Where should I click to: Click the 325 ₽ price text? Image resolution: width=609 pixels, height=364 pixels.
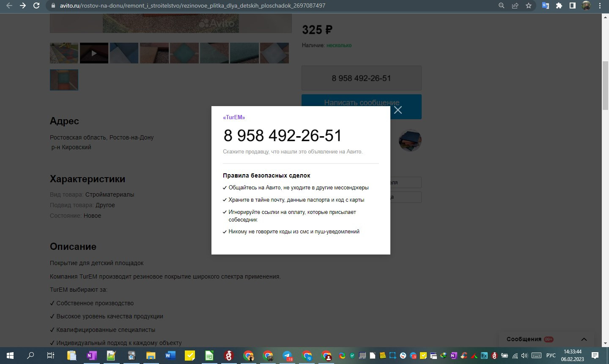[317, 30]
